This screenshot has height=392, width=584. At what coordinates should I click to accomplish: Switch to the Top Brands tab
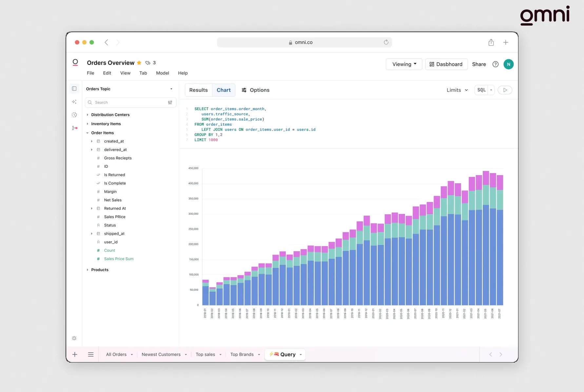pyautogui.click(x=242, y=354)
